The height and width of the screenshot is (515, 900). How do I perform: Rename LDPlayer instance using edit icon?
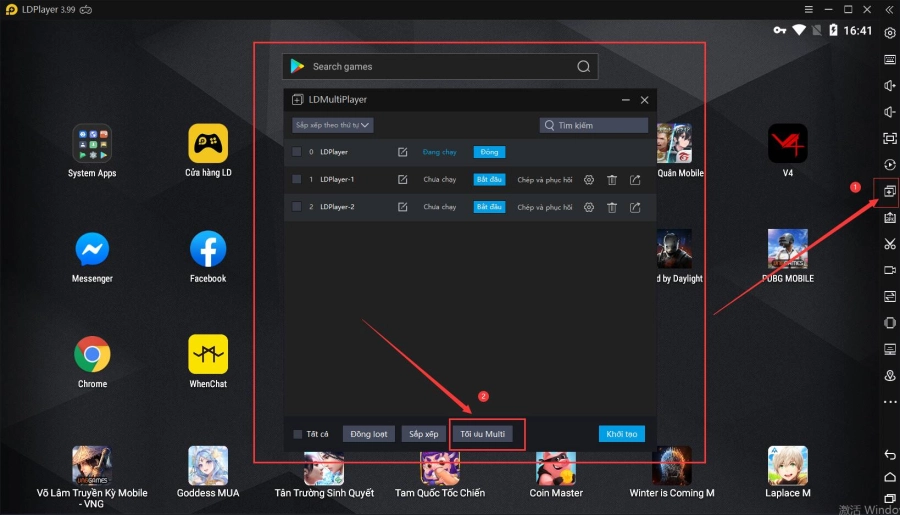[x=403, y=152]
